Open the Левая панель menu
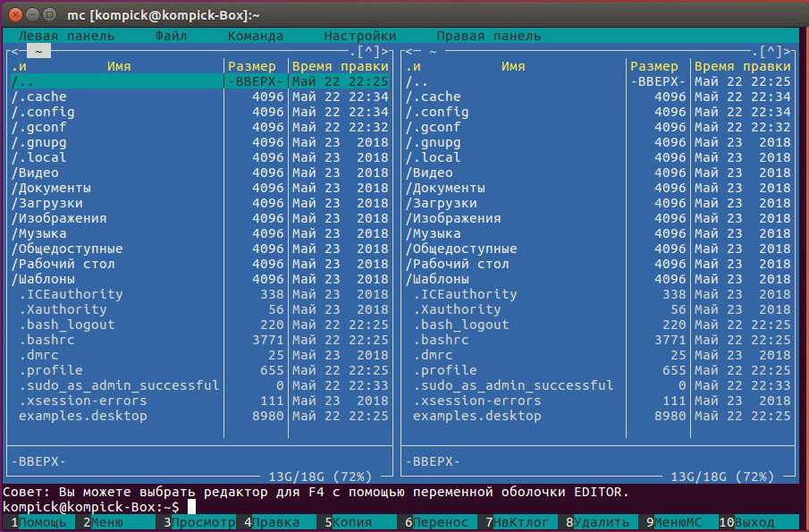 pyautogui.click(x=66, y=36)
